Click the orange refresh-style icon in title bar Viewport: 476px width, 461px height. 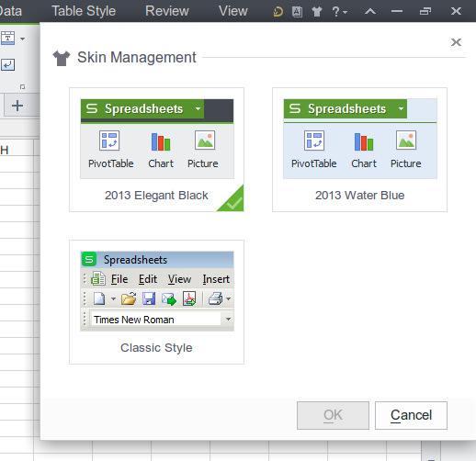pos(278,12)
